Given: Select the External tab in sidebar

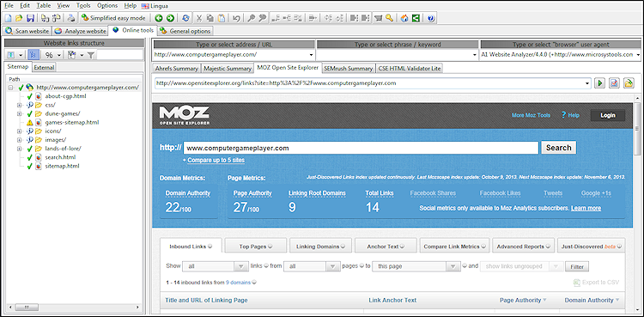Looking at the screenshot, I should coord(44,67).
